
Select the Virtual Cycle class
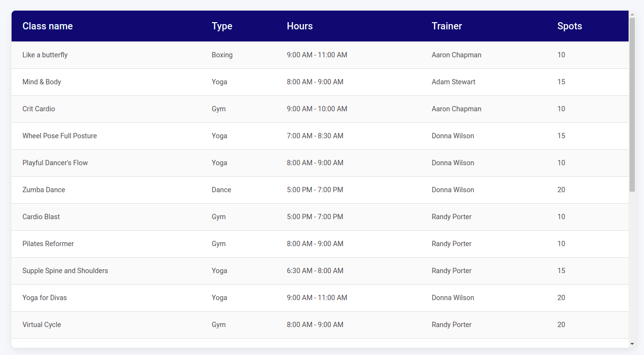pyautogui.click(x=42, y=325)
